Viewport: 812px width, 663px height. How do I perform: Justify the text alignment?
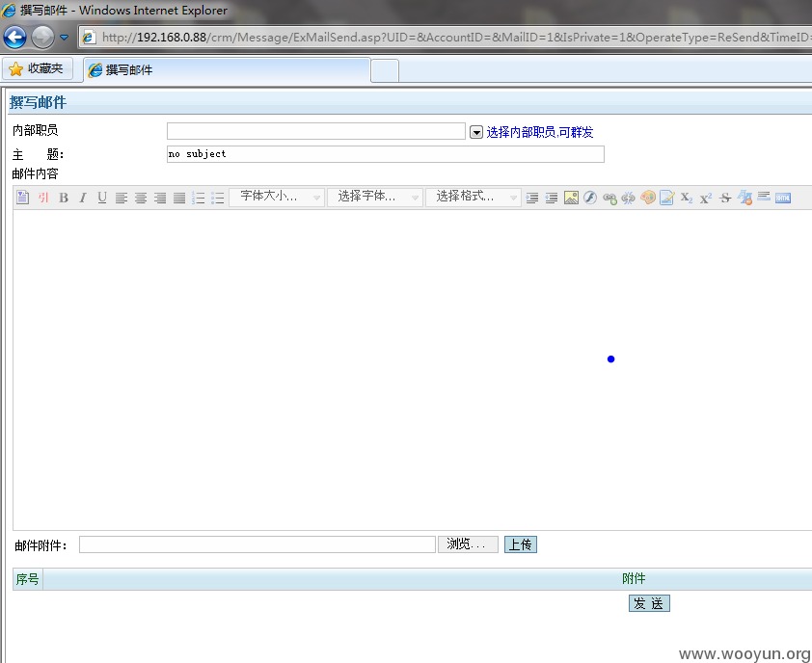pos(179,198)
